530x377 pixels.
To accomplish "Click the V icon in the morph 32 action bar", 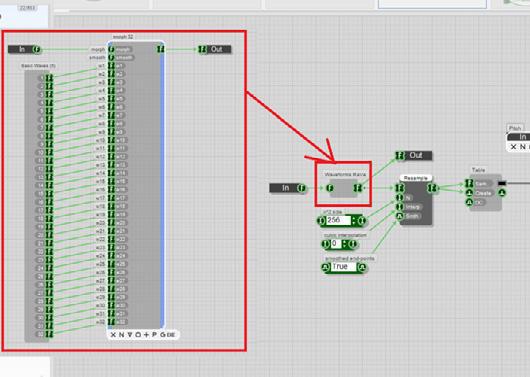I will [x=129, y=335].
